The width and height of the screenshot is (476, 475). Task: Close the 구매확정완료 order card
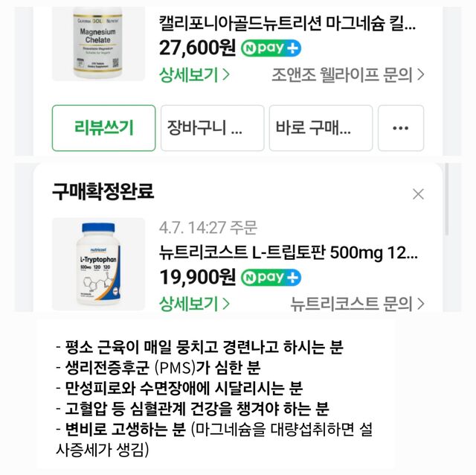tap(418, 194)
